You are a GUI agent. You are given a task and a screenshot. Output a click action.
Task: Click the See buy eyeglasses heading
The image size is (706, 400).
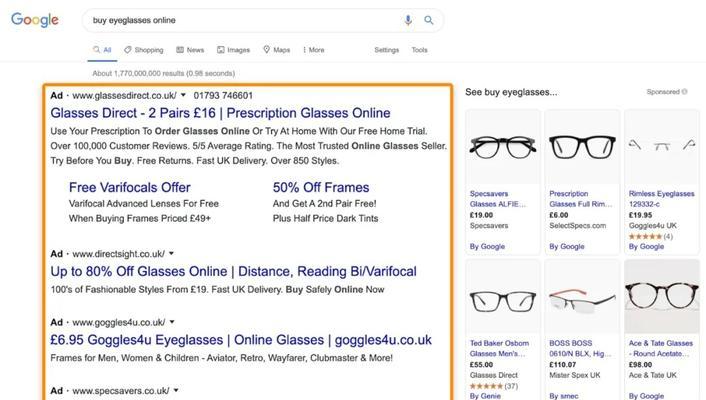511,92
